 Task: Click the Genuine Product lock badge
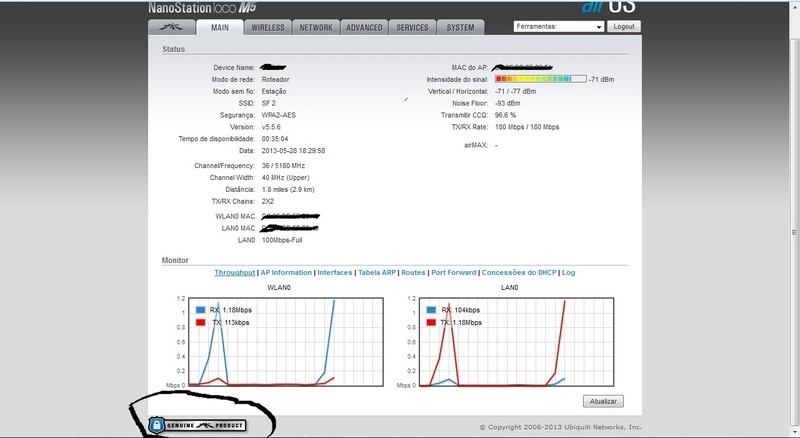tap(197, 425)
